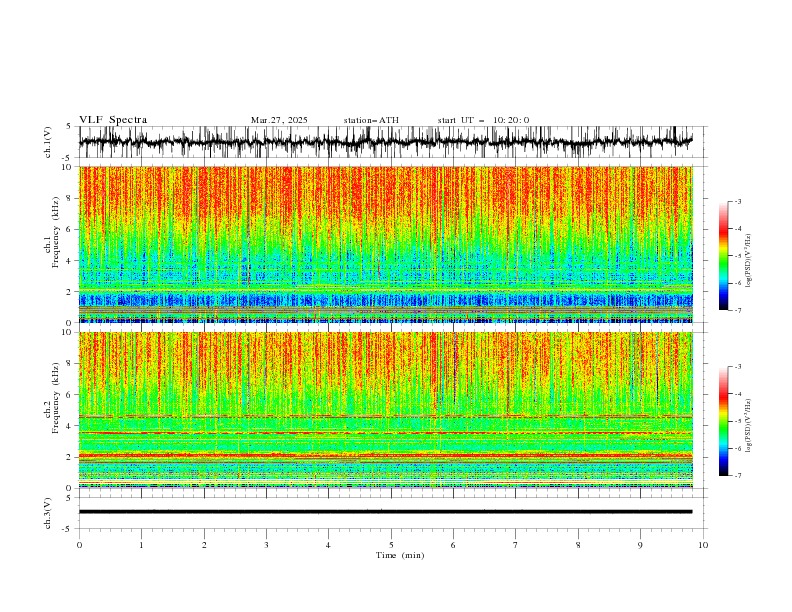The height and width of the screenshot is (612, 792).
Task: Click time axis tick label "1"
Action: click(x=141, y=545)
